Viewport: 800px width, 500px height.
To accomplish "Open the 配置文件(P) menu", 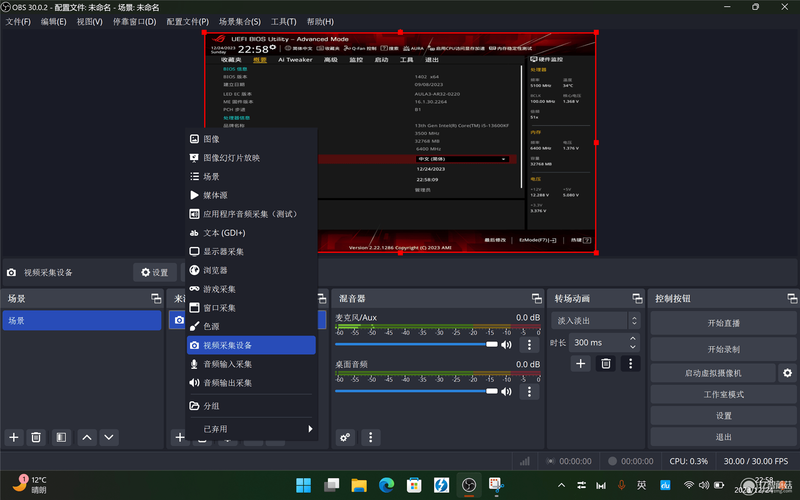I will (x=187, y=21).
